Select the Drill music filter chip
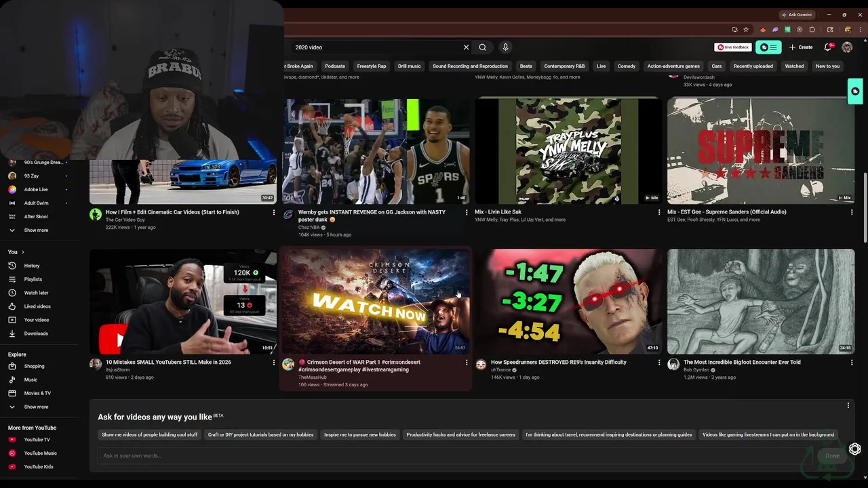The image size is (868, 488). 409,66
